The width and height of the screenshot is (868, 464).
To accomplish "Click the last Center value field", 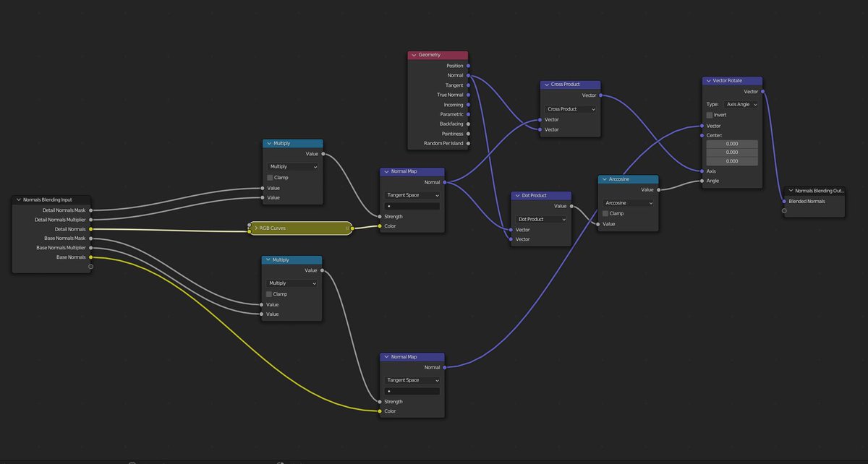I will pos(732,161).
